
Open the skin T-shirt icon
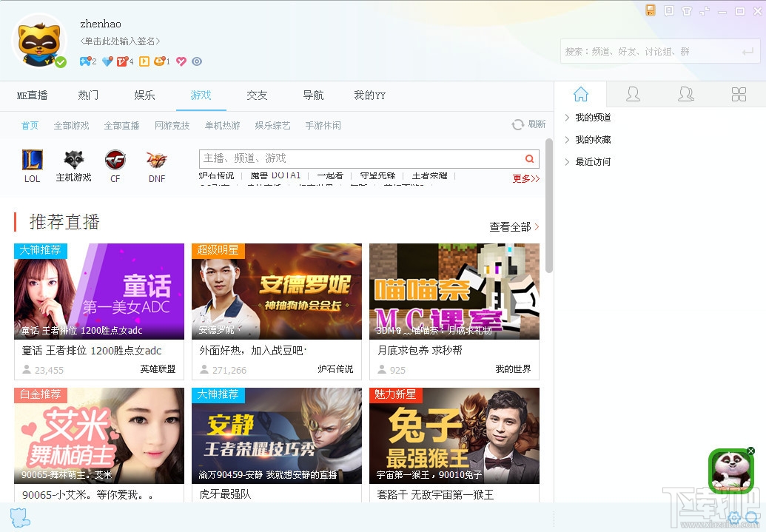(x=687, y=11)
